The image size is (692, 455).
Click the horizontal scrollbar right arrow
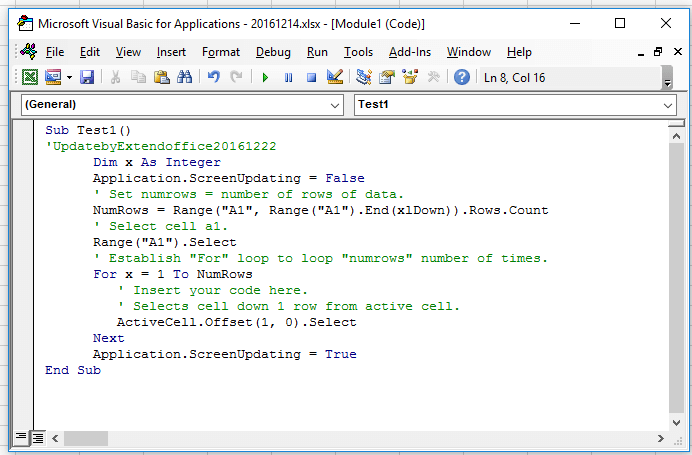[662, 438]
